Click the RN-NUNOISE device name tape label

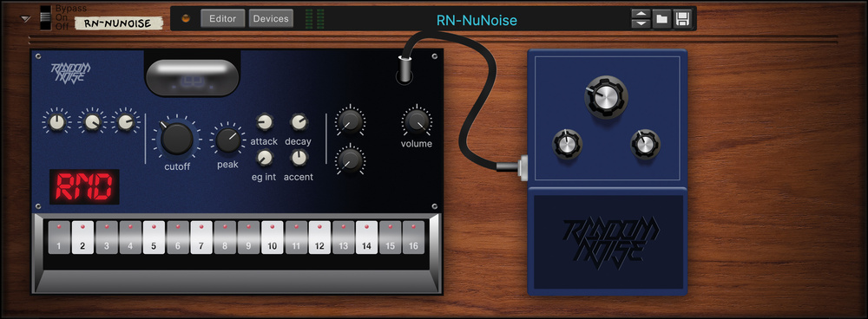click(118, 23)
